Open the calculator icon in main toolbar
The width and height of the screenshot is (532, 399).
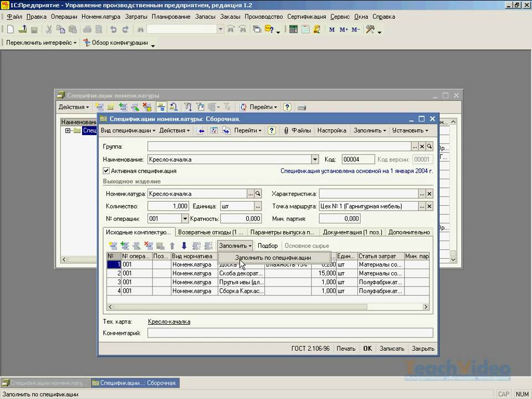[x=294, y=29]
